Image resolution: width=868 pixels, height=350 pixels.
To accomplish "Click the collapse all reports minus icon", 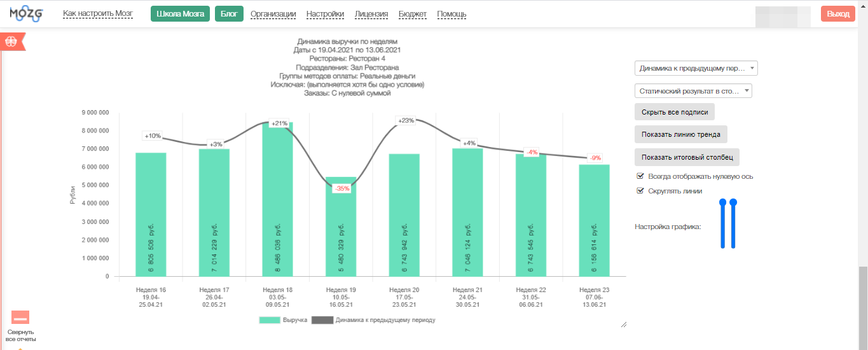I will click(20, 318).
